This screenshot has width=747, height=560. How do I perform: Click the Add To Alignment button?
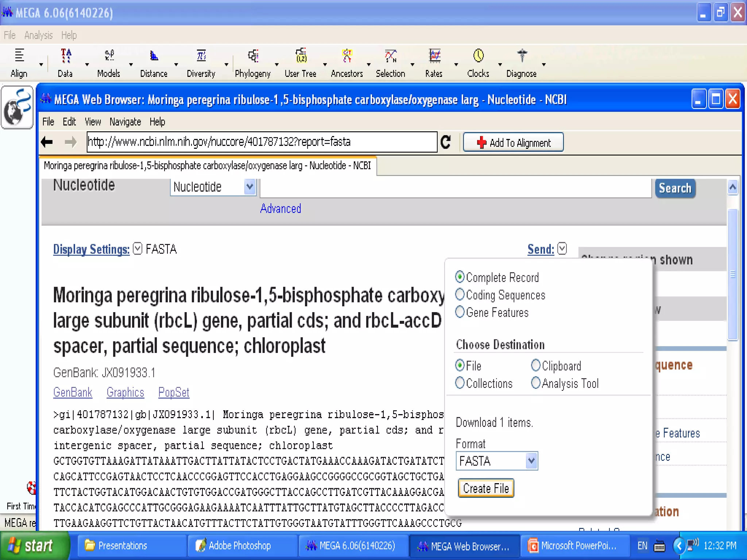click(x=513, y=142)
